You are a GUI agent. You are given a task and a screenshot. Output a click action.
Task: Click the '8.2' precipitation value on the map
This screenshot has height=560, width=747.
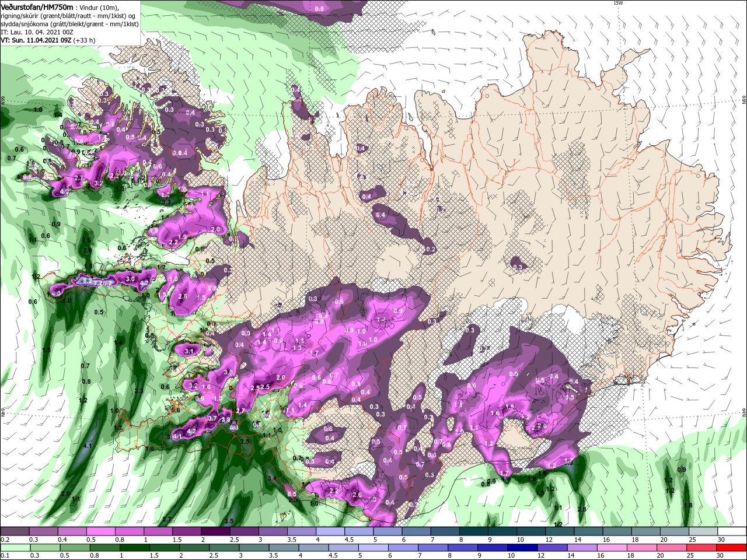[x=86, y=281]
